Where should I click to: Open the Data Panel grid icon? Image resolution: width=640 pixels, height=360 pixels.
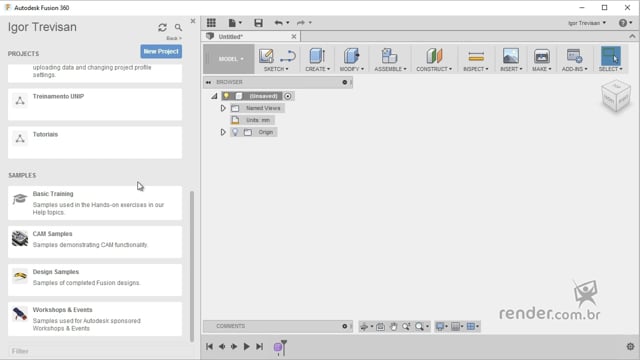point(211,23)
